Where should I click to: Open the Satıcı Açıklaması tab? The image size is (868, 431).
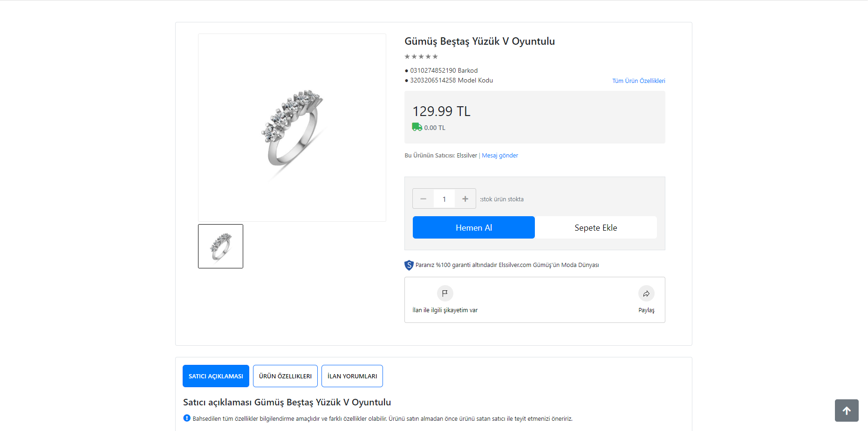click(x=216, y=376)
